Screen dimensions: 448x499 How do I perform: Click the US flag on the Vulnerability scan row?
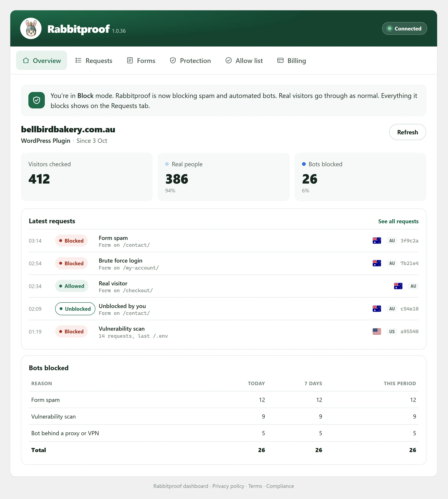(x=377, y=332)
